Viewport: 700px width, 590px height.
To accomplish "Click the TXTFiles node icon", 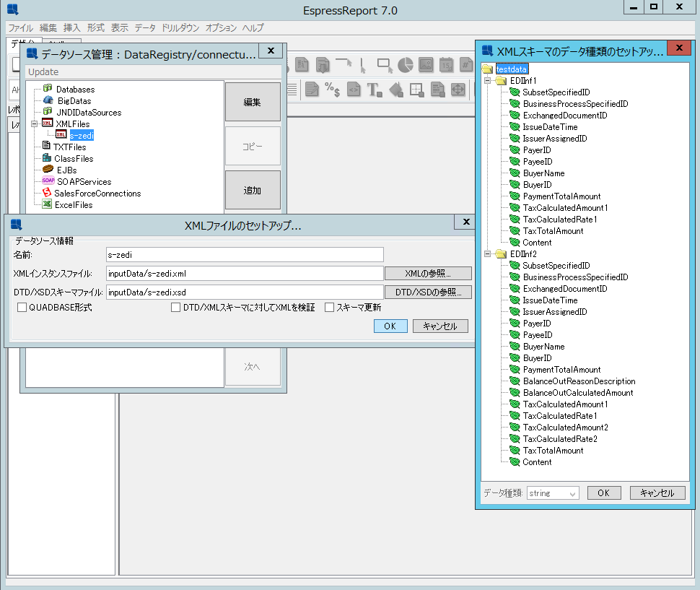I will coord(46,146).
